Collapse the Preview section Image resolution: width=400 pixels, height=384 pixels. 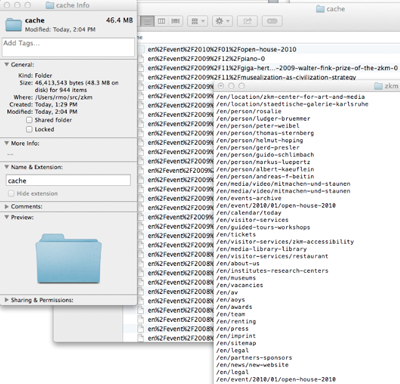point(6,217)
